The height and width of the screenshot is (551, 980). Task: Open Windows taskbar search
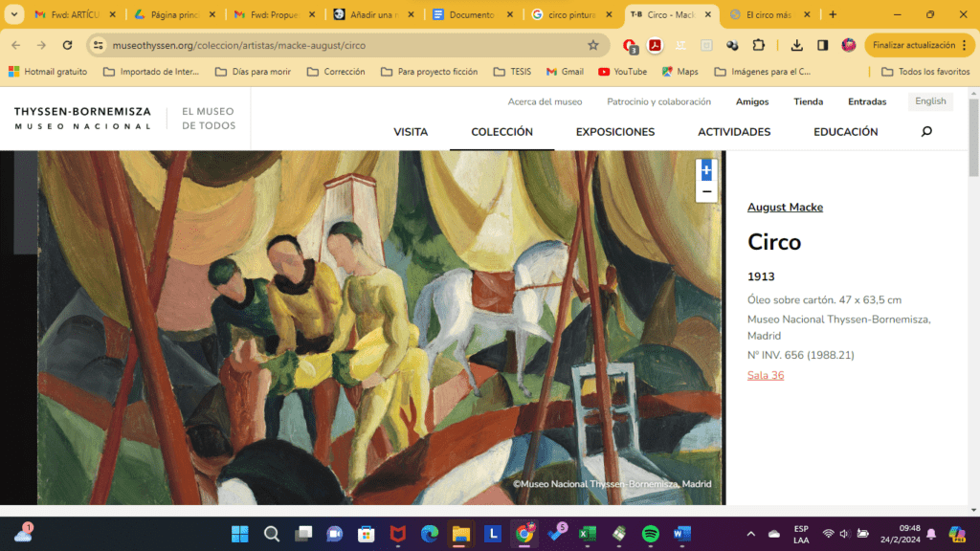pos(271,534)
